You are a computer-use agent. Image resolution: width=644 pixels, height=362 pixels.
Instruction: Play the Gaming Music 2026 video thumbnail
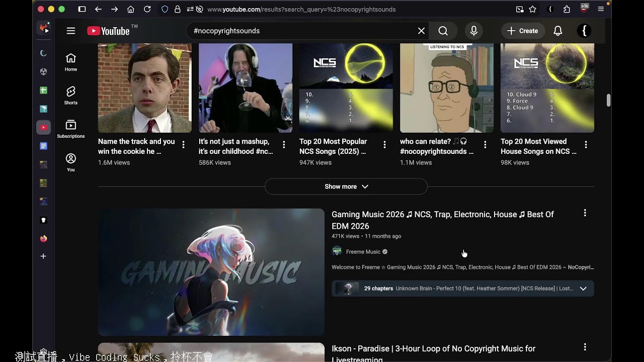click(x=211, y=272)
